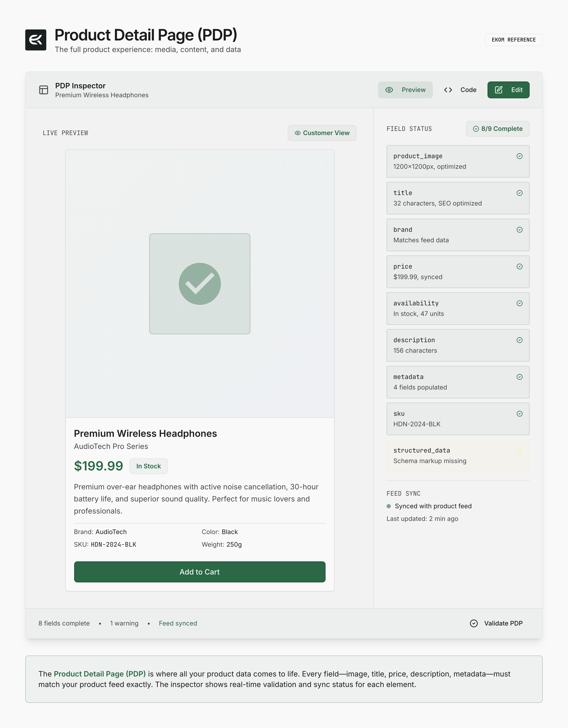Open the Product Detail Page (PDP) link
This screenshot has width=568, height=728.
(100, 674)
